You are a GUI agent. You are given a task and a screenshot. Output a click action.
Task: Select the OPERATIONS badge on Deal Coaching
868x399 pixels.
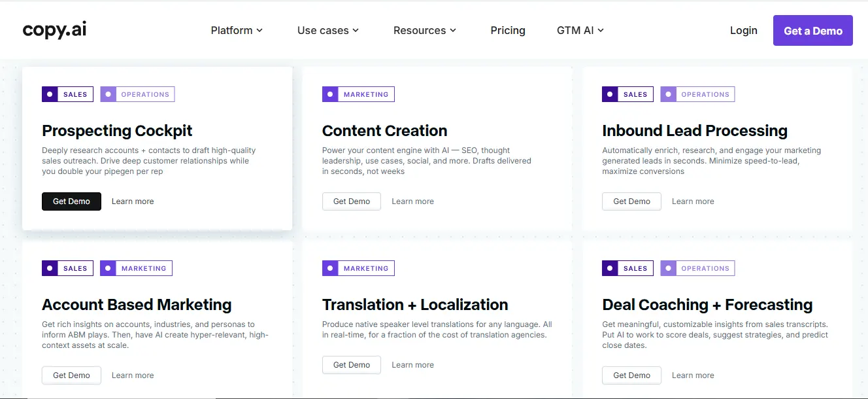pyautogui.click(x=697, y=268)
